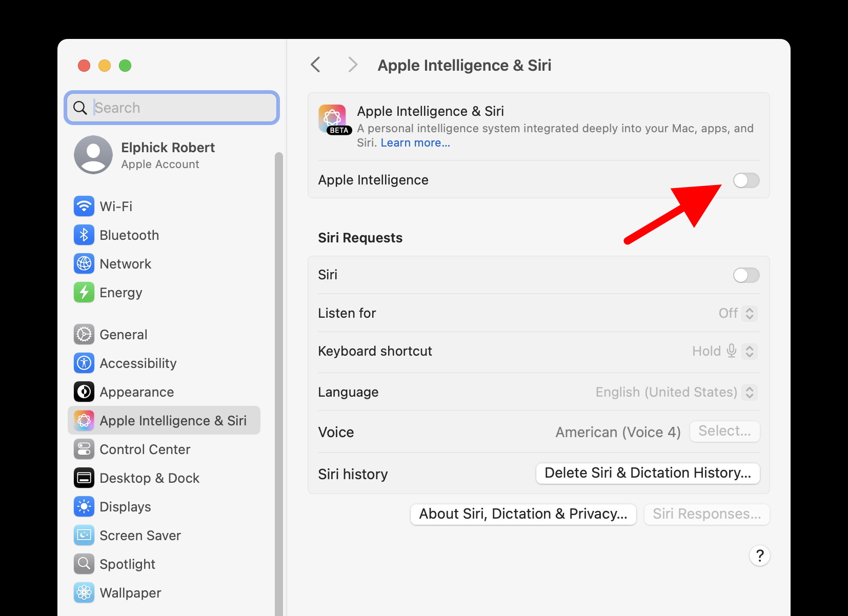Select Wallpaper in the sidebar

click(x=164, y=593)
